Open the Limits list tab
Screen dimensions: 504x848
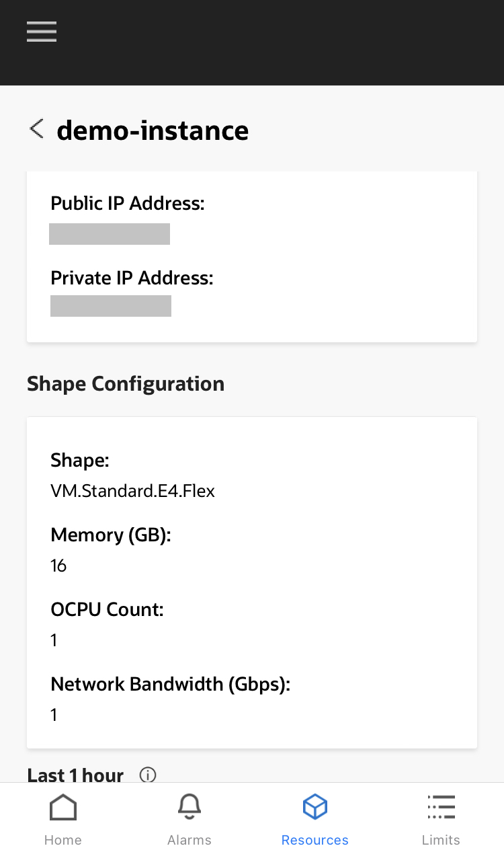pos(441,819)
